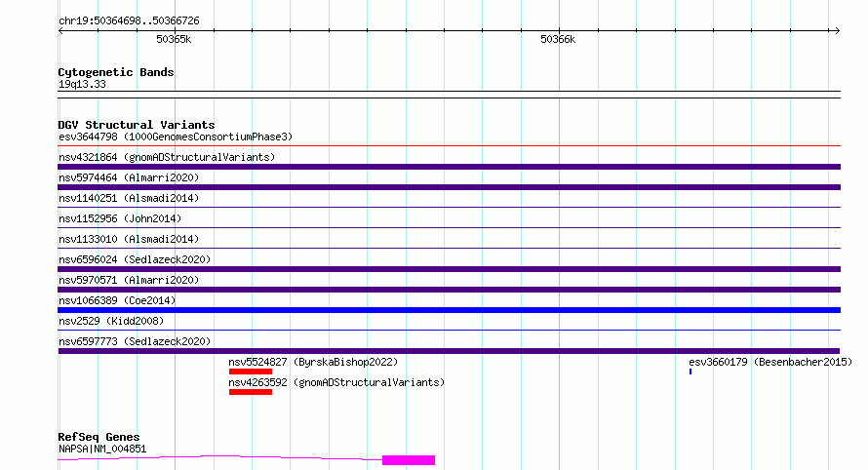The height and width of the screenshot is (470, 868).
Task: Click esv3660179 (Besenbacher2015) label
Action: click(x=770, y=362)
